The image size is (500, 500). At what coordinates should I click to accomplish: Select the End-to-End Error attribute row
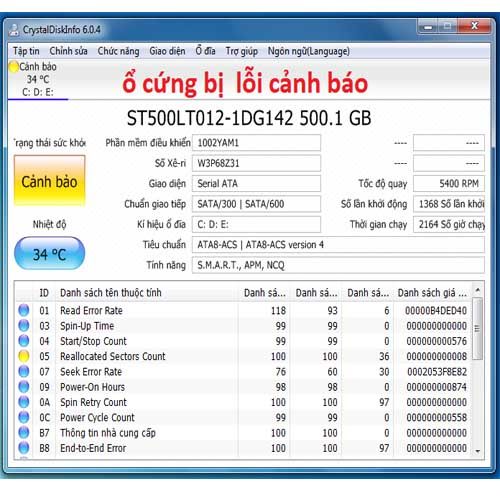[x=243, y=448]
